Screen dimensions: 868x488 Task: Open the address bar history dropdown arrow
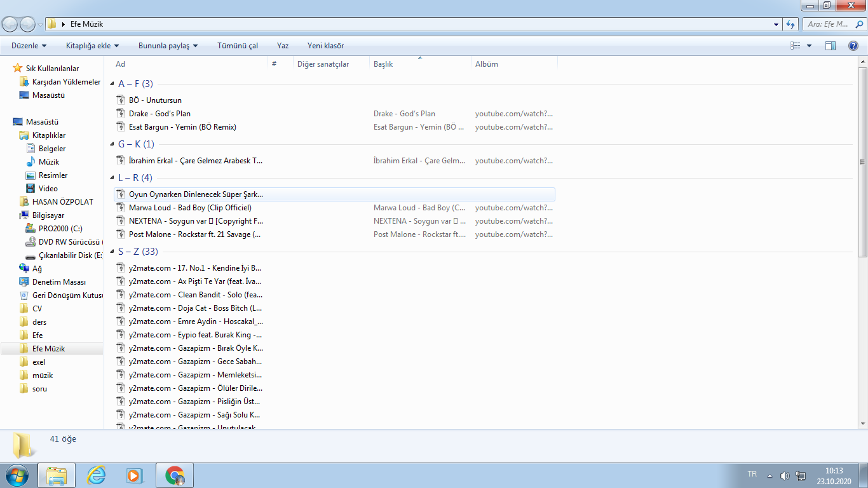776,24
